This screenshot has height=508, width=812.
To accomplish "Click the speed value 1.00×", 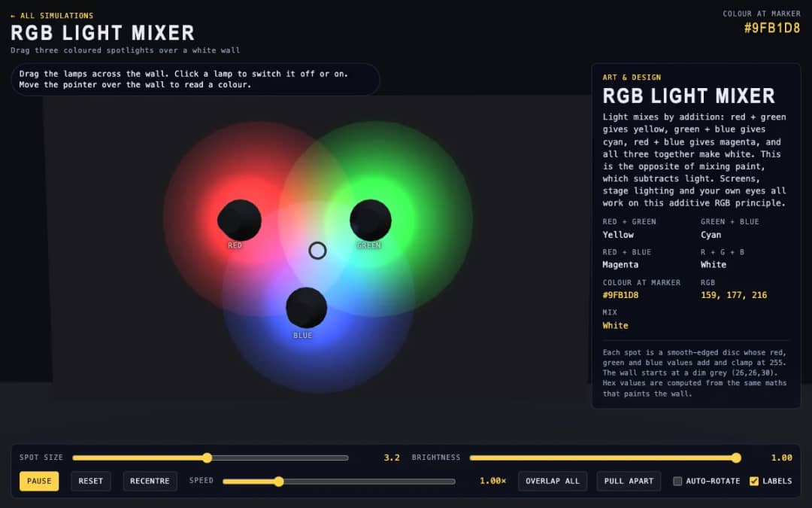I will (492, 481).
